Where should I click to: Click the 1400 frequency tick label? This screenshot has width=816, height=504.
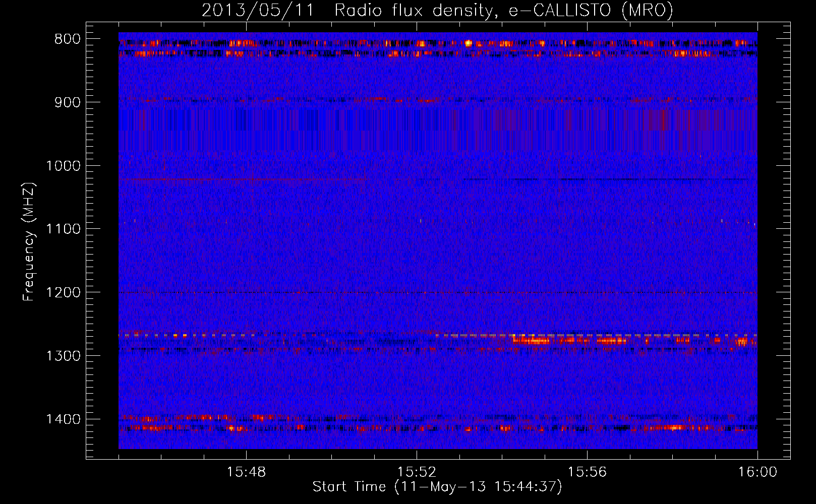coord(63,419)
